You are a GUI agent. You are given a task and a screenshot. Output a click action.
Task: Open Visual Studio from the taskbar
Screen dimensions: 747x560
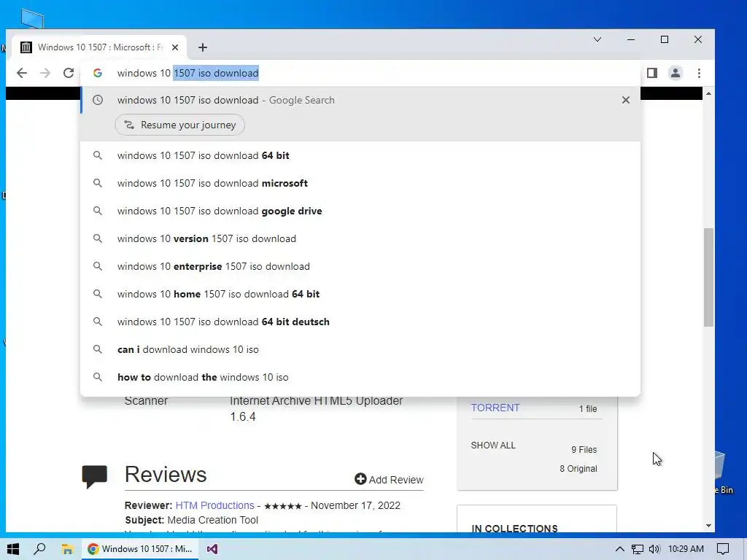click(212, 549)
